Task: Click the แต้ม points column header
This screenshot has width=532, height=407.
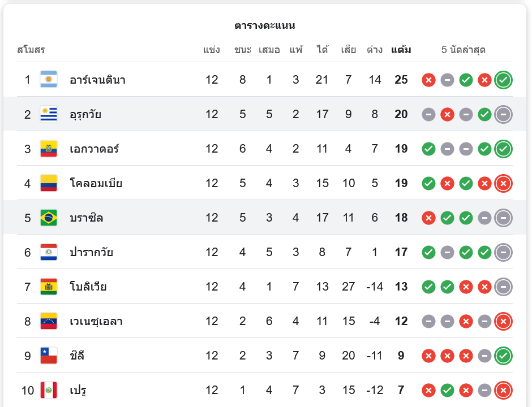Action: coord(401,50)
